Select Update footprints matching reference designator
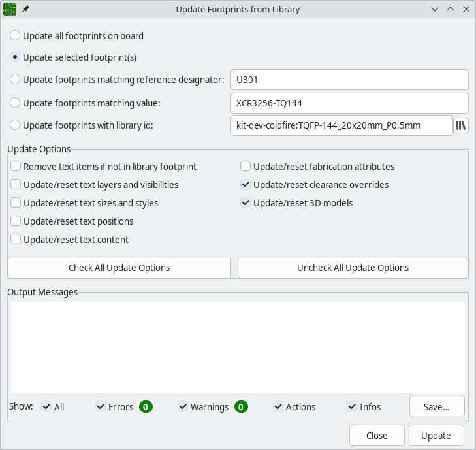 click(x=15, y=80)
